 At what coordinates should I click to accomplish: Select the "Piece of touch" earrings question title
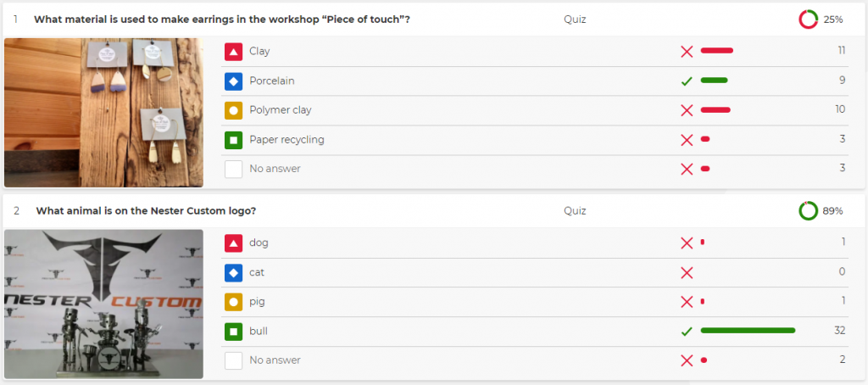click(222, 20)
